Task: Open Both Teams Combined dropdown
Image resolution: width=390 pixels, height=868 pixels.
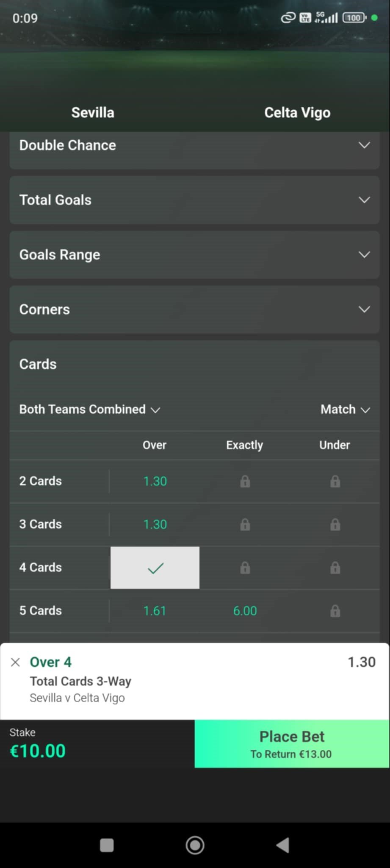Action: 89,409
